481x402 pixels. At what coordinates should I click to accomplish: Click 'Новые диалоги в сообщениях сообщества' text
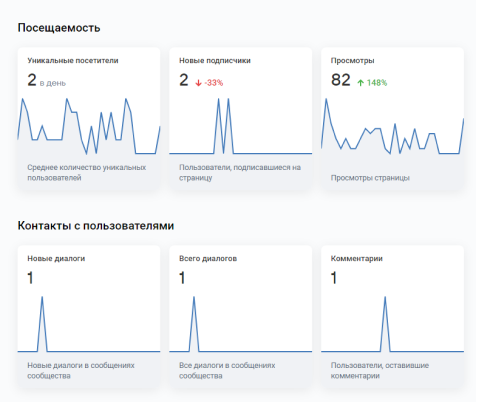click(81, 371)
